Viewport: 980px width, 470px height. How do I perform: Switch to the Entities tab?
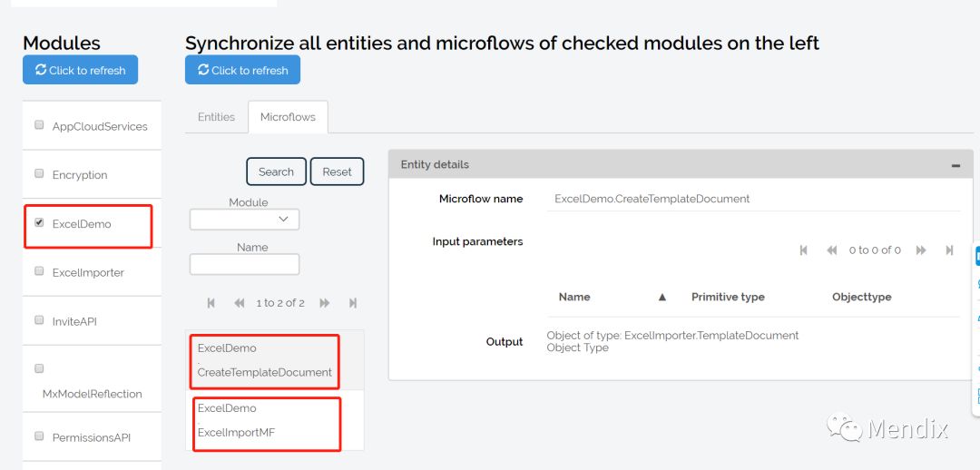pos(216,117)
